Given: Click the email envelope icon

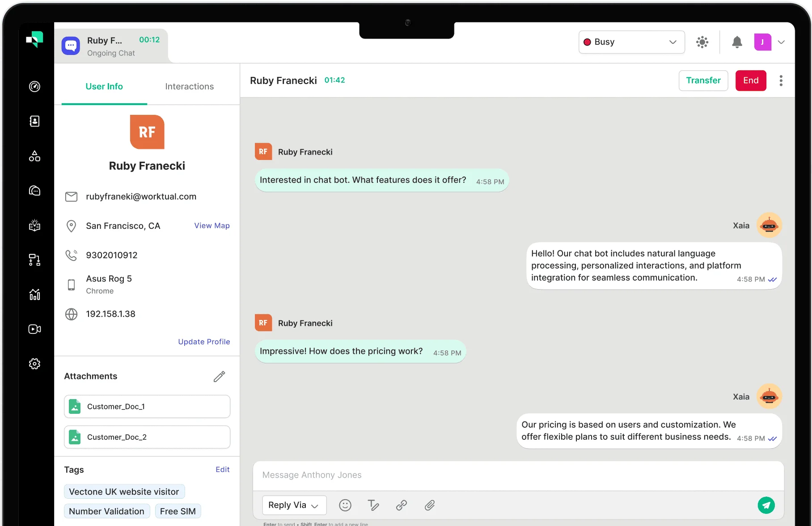Looking at the screenshot, I should 71,197.
